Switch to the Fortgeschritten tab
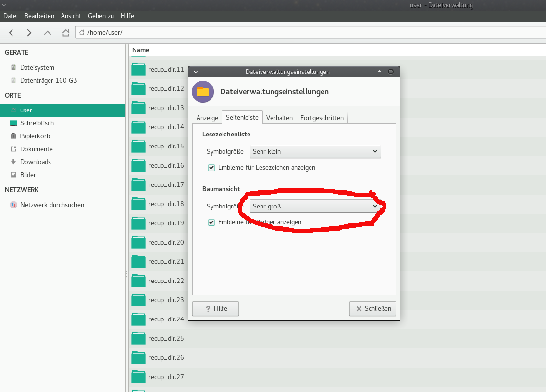This screenshot has height=392, width=546. click(x=322, y=118)
